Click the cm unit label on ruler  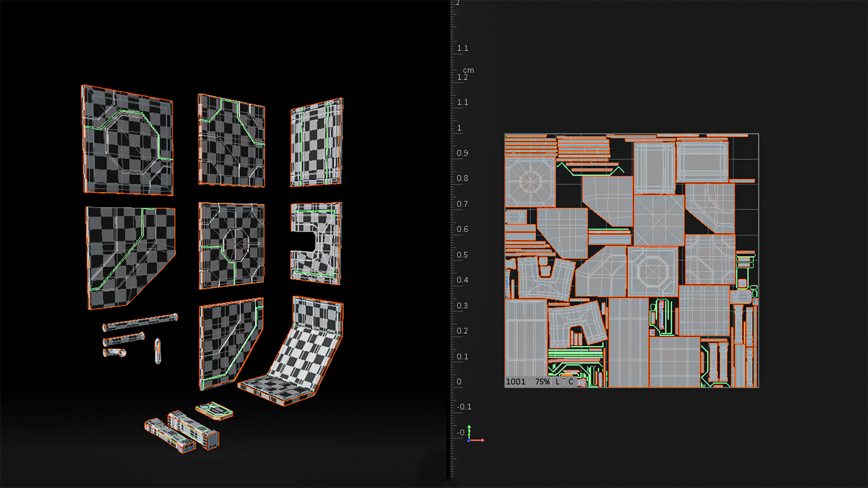click(x=468, y=70)
